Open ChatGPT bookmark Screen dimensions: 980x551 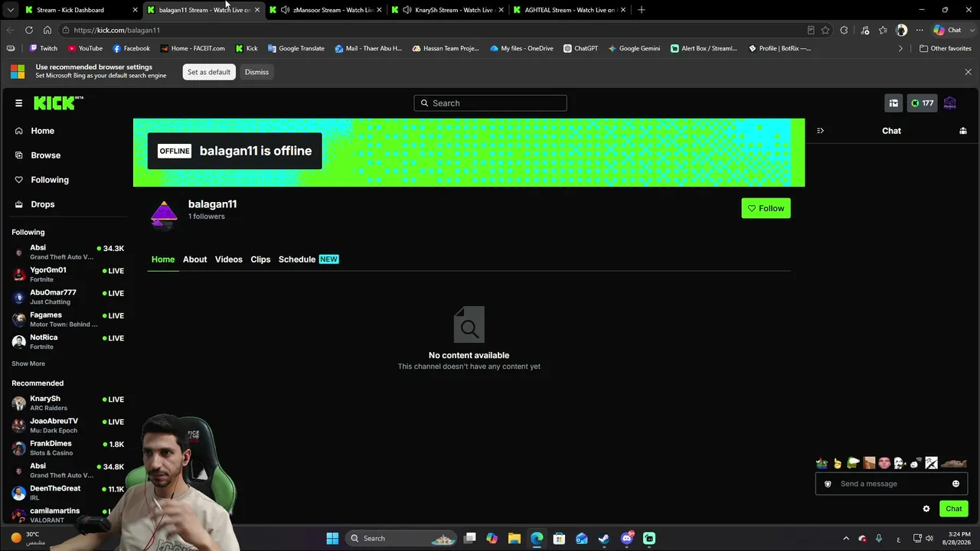point(580,48)
